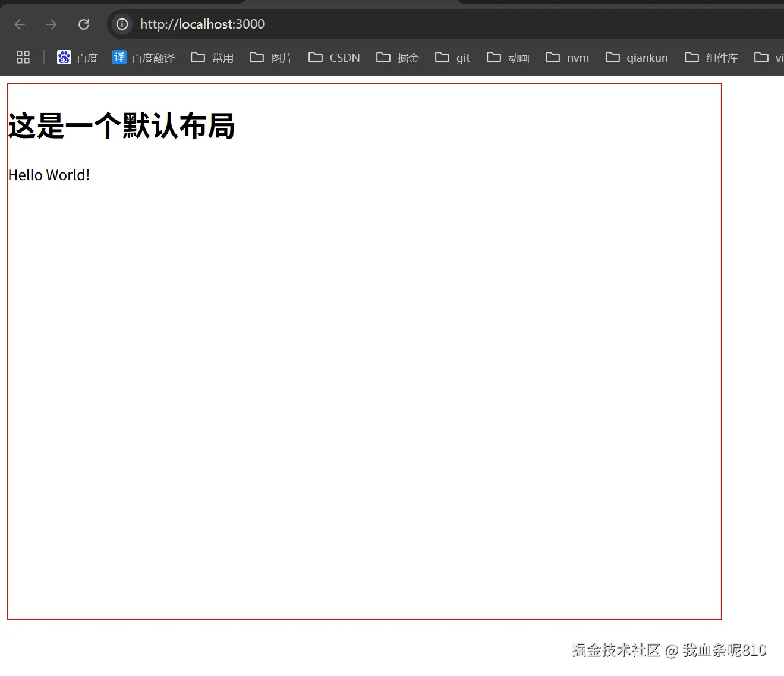
Task: Expand the 掘金 bookmark folder
Action: click(x=398, y=58)
